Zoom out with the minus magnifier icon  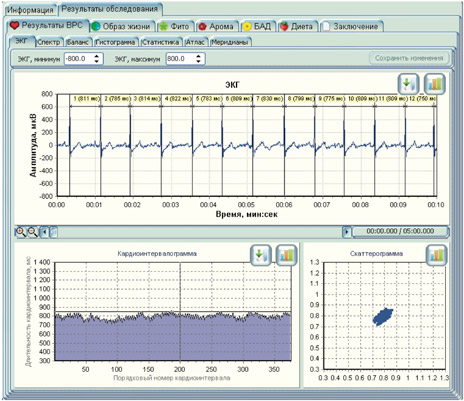tap(32, 232)
